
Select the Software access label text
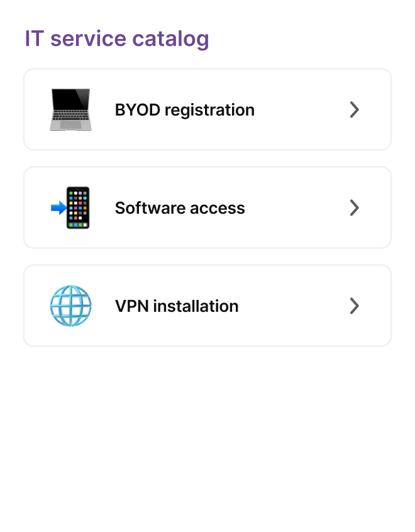pos(180,208)
